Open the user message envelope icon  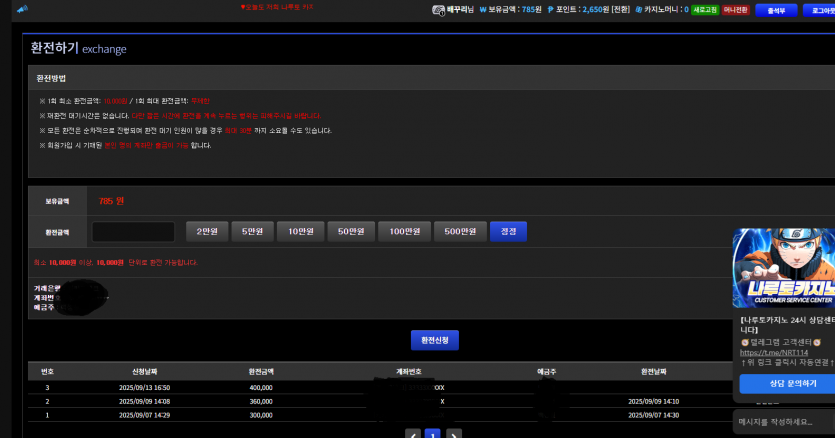click(438, 10)
